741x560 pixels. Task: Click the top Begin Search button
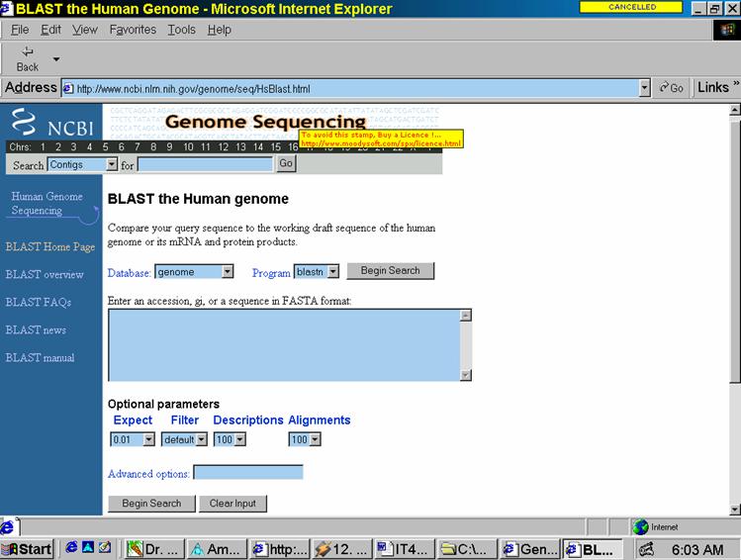(391, 271)
